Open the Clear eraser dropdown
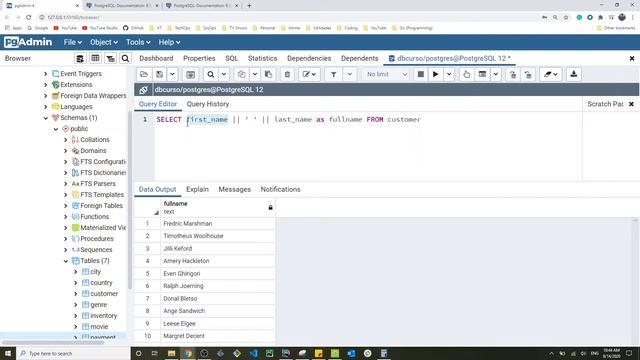This screenshot has height=360, width=640. 550,74
